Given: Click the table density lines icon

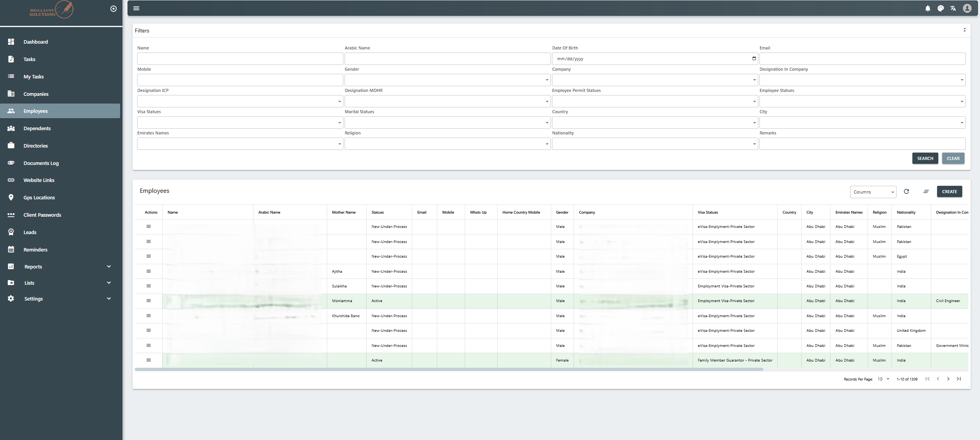Looking at the screenshot, I should (926, 192).
